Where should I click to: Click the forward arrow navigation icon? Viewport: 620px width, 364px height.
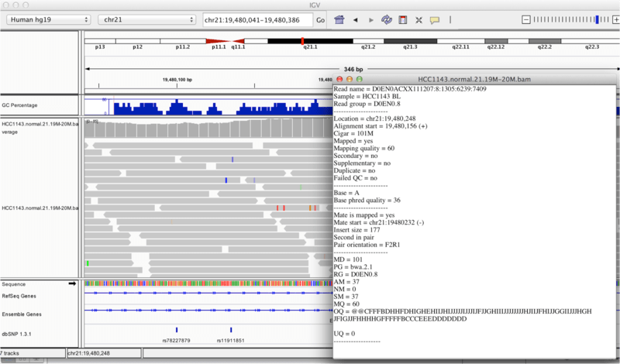[x=371, y=20]
